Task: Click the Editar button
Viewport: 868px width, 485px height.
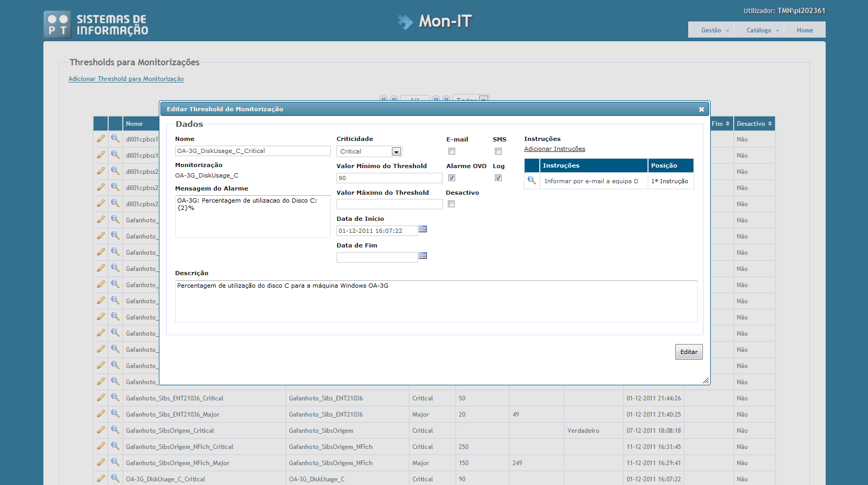Action: pyautogui.click(x=689, y=352)
